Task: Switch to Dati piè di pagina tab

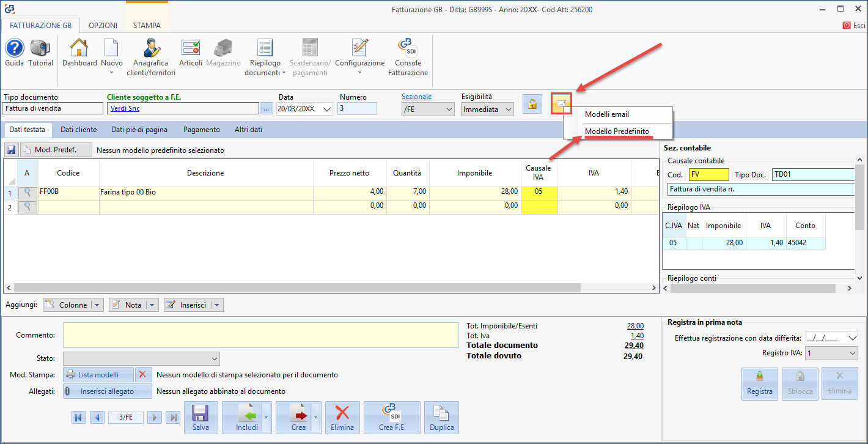Action: (x=139, y=130)
